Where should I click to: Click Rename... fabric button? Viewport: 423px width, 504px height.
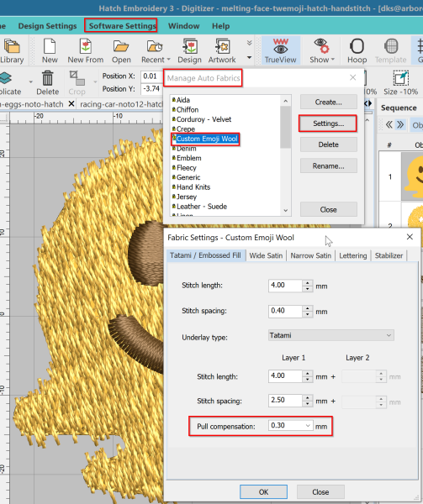329,165
